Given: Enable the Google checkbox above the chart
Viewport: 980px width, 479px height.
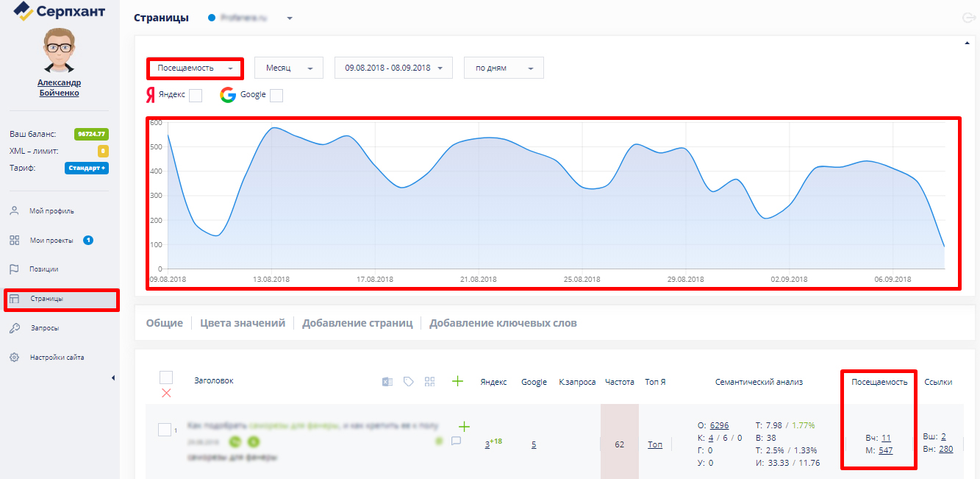Looking at the screenshot, I should tap(276, 95).
